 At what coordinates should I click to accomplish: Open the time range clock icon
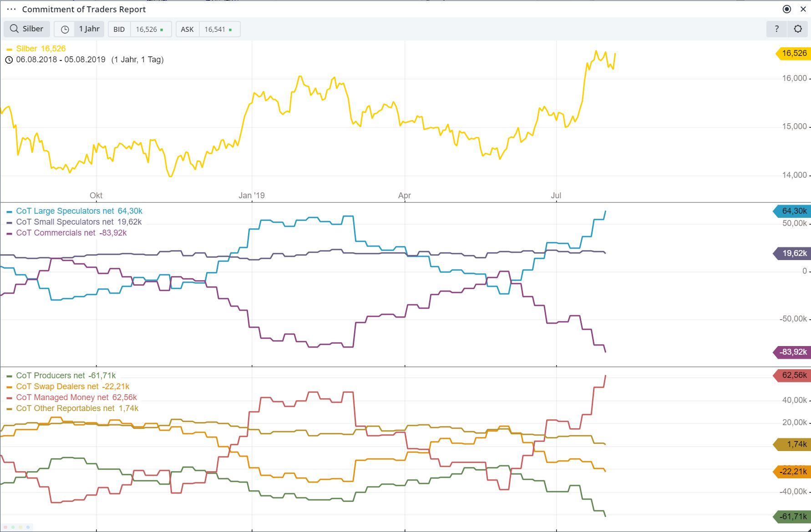[x=65, y=29]
